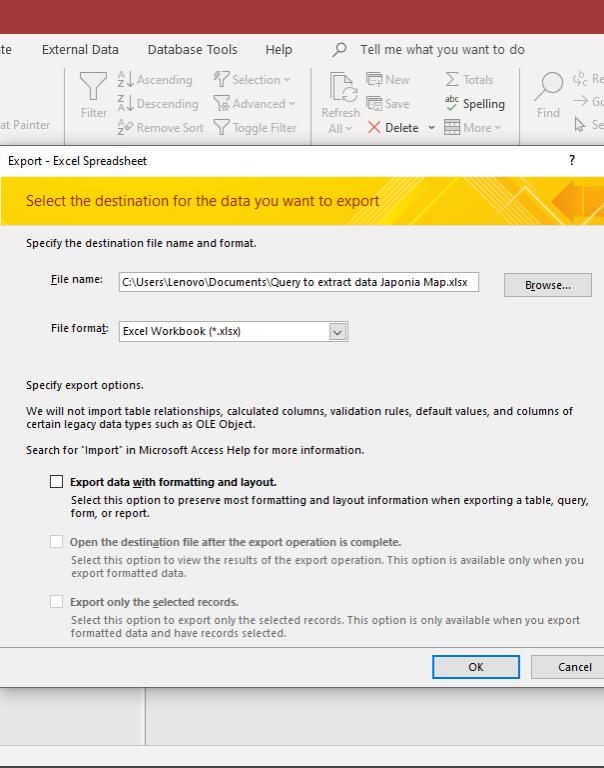Cancel the export dialog
Screen dimensions: 604x768
coord(568,667)
